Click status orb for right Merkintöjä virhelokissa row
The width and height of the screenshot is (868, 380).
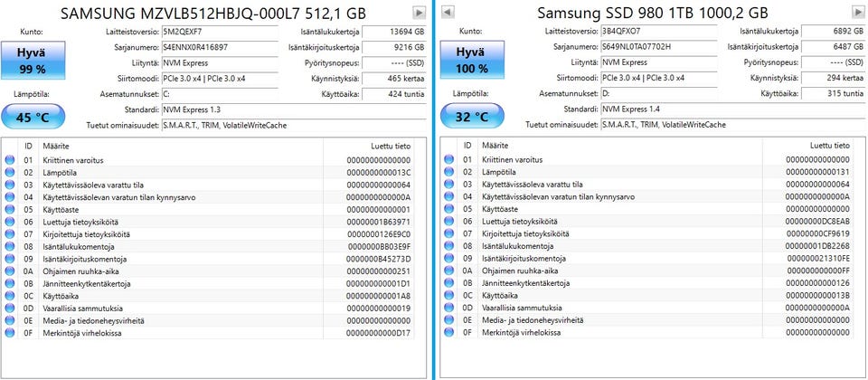(449, 332)
